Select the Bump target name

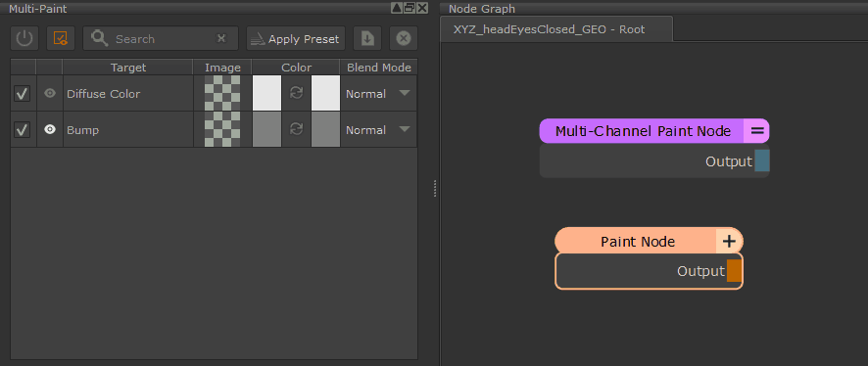click(83, 130)
